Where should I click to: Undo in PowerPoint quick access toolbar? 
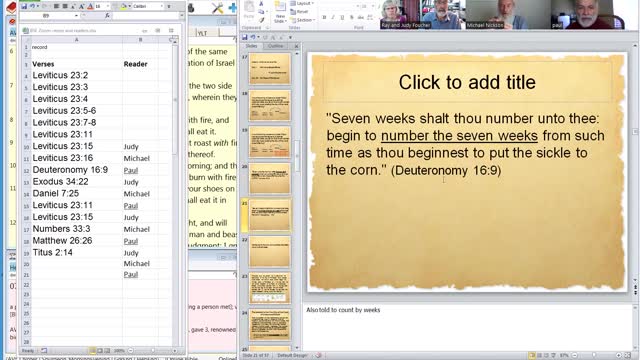(253, 37)
